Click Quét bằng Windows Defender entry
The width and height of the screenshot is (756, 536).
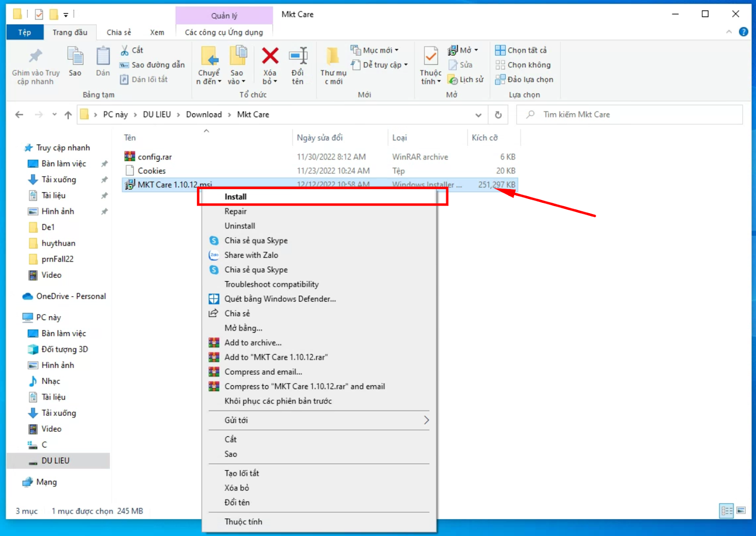tap(319, 299)
